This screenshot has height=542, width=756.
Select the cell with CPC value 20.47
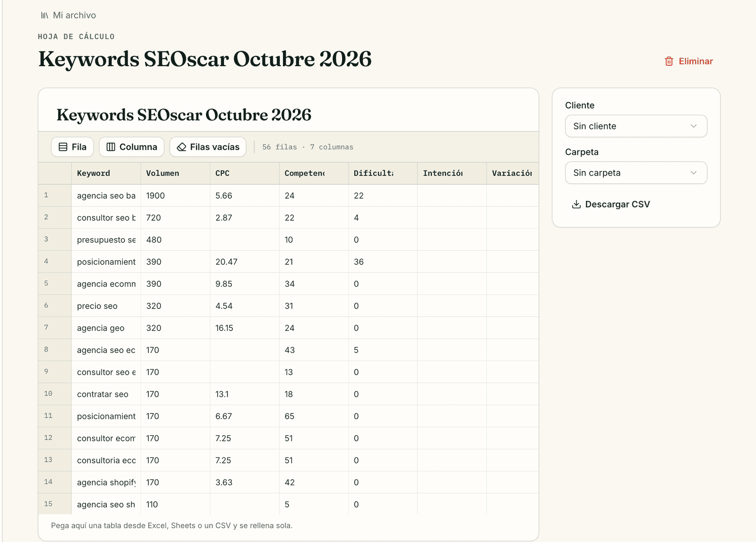(244, 262)
